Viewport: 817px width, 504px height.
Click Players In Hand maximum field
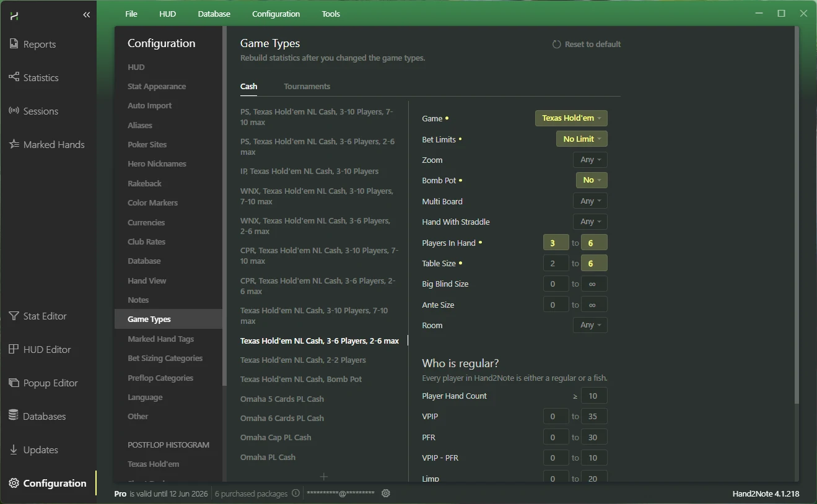[594, 243]
